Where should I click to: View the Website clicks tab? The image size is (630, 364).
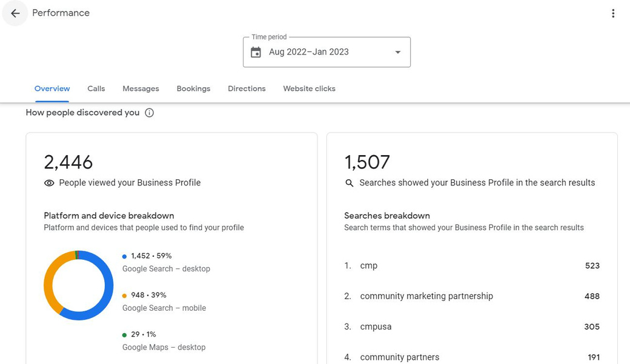(x=309, y=88)
